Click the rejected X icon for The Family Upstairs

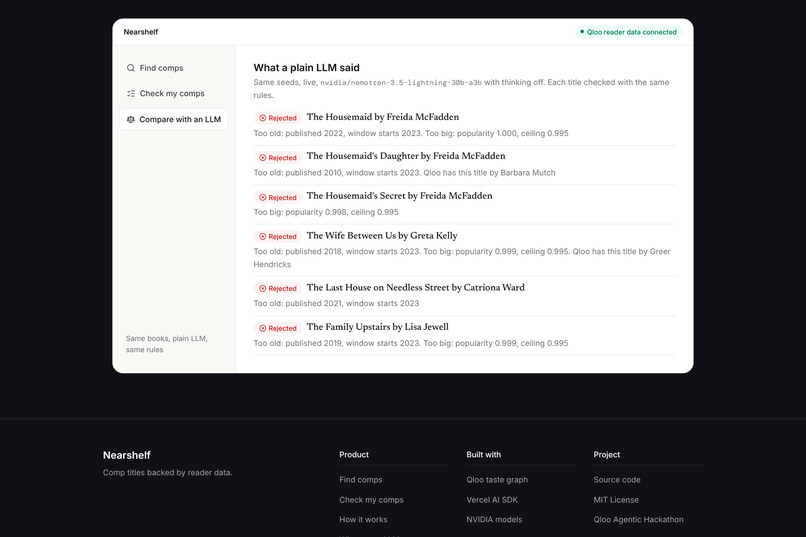pyautogui.click(x=263, y=328)
